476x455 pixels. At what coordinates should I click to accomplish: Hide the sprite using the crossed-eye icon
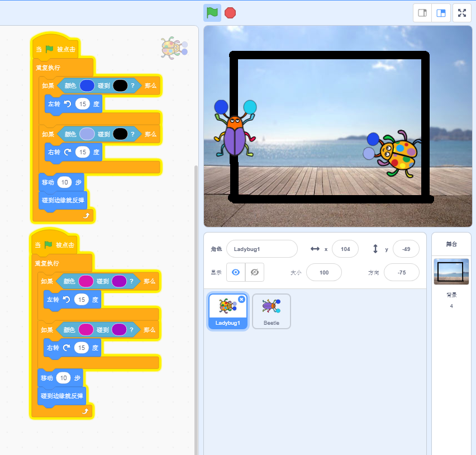pyautogui.click(x=255, y=272)
